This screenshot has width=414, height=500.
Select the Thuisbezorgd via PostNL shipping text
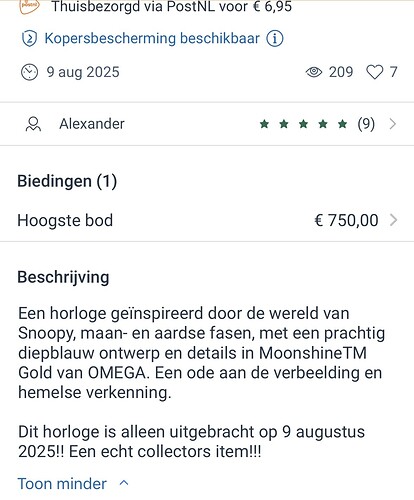coord(171,7)
